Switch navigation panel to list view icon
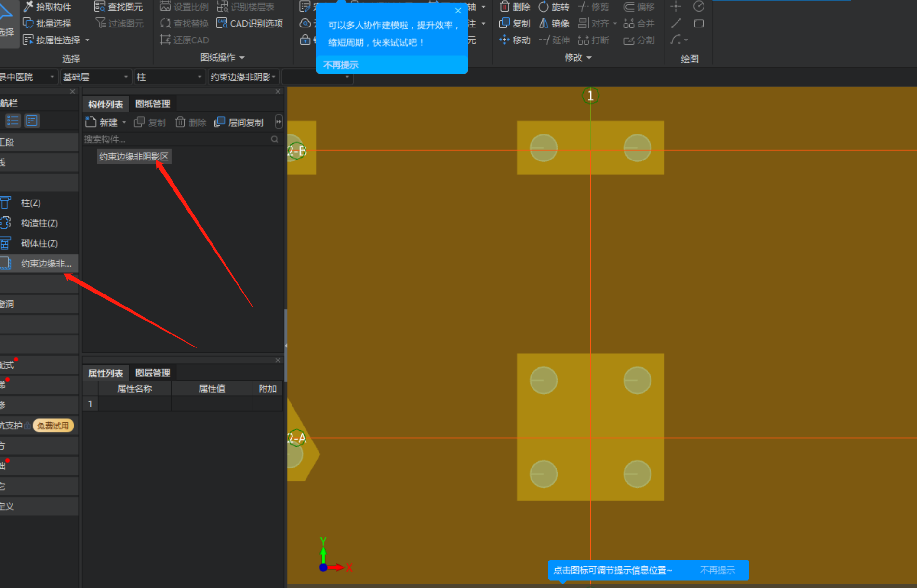Viewport: 917px width, 588px height. point(13,120)
